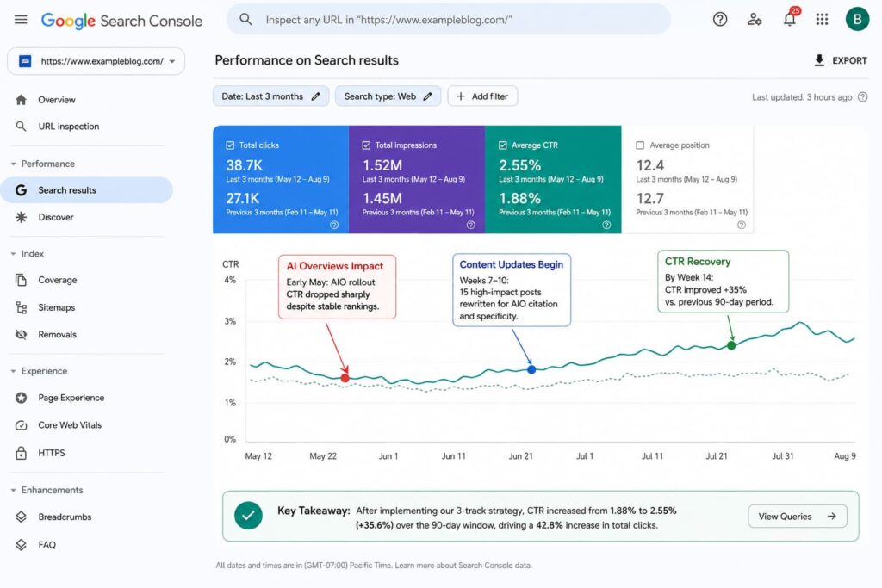Open users and permissions icon

755,19
